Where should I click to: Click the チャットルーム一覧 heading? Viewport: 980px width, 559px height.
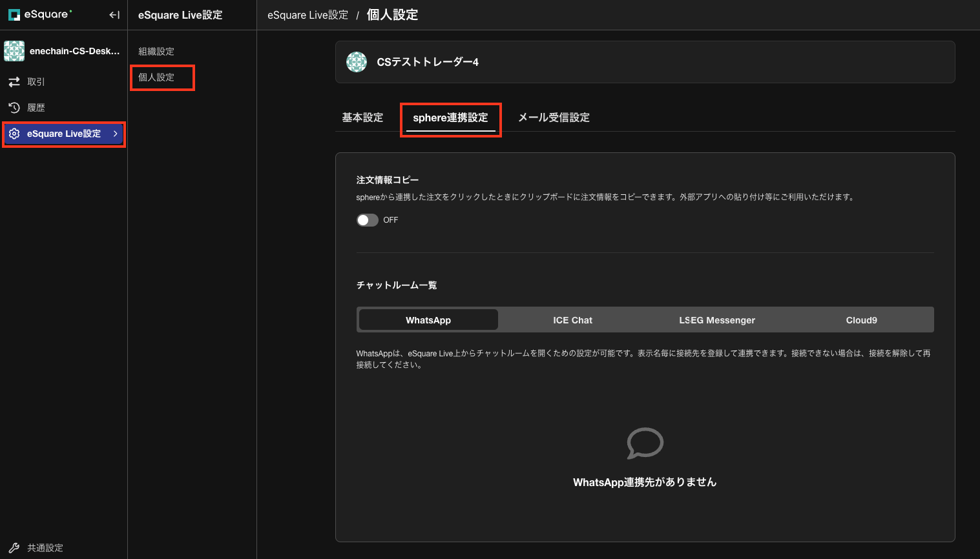pyautogui.click(x=397, y=285)
